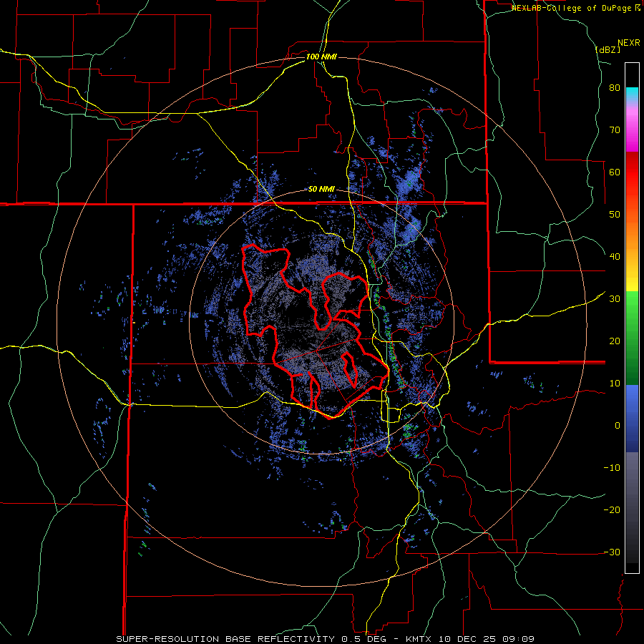The width and height of the screenshot is (644, 644).
Task: Click the 10 value on the dBZ scale
Action: pyautogui.click(x=615, y=384)
